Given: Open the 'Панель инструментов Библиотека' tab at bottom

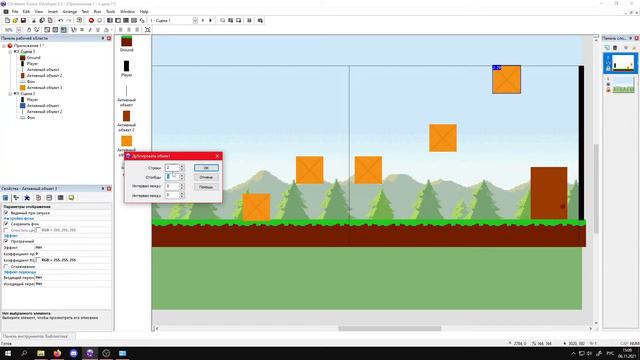Looking at the screenshot, I should point(35,336).
